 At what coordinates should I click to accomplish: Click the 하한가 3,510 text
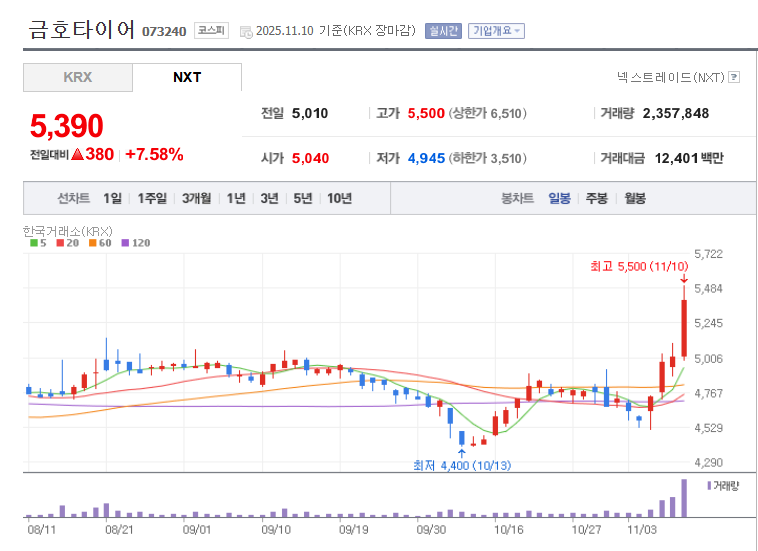[x=488, y=158]
